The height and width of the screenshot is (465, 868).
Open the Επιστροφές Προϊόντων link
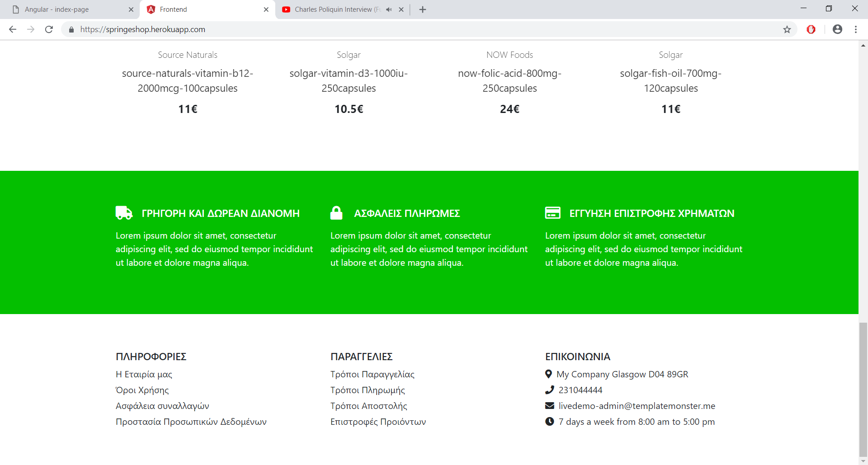(x=378, y=422)
